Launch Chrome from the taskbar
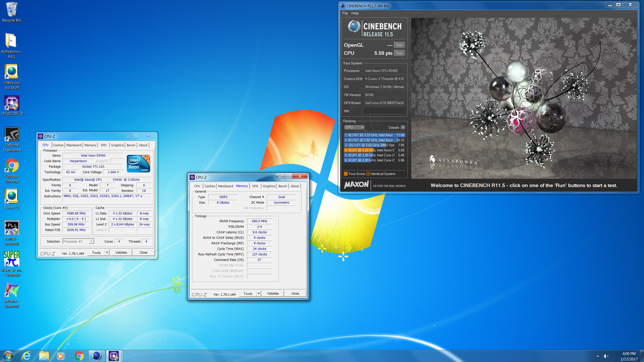The image size is (644, 362). point(79,356)
